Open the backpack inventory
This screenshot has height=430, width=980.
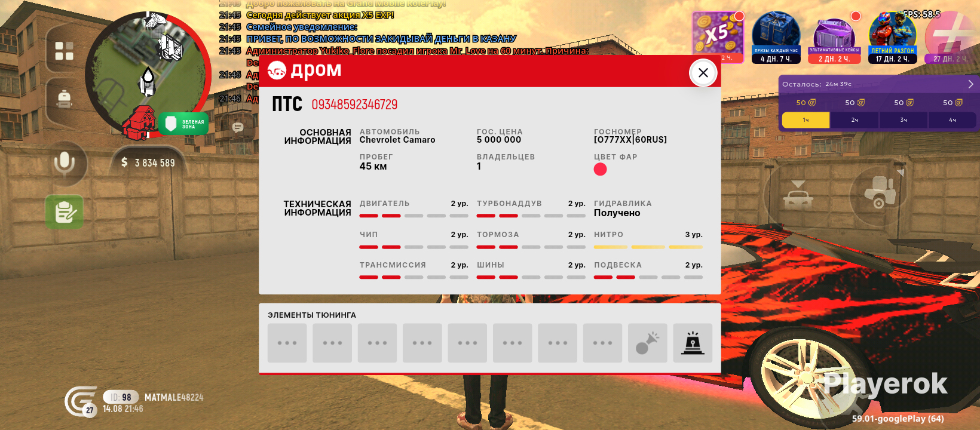[x=64, y=98]
